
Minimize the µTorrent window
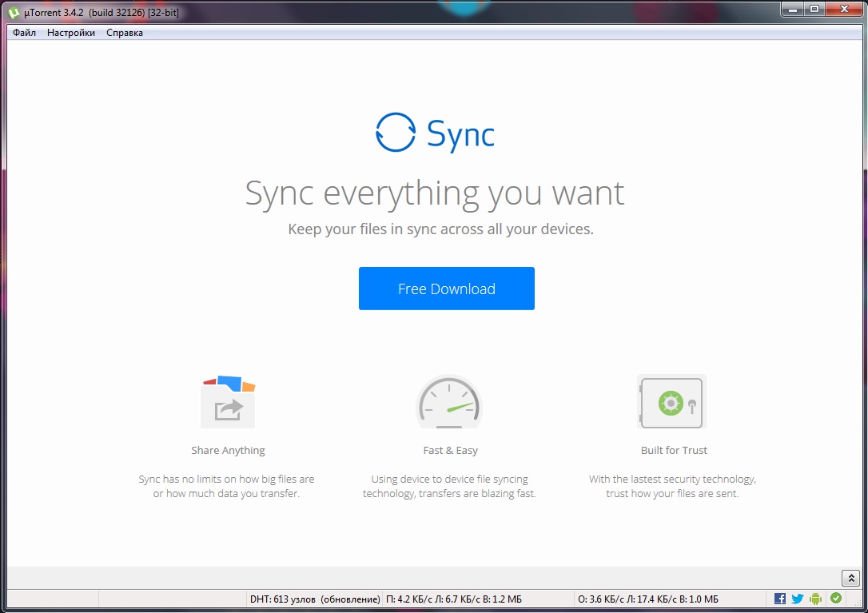pyautogui.click(x=793, y=10)
